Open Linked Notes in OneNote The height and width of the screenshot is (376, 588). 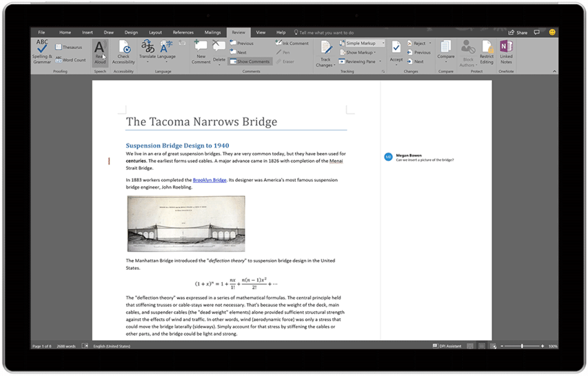[506, 52]
